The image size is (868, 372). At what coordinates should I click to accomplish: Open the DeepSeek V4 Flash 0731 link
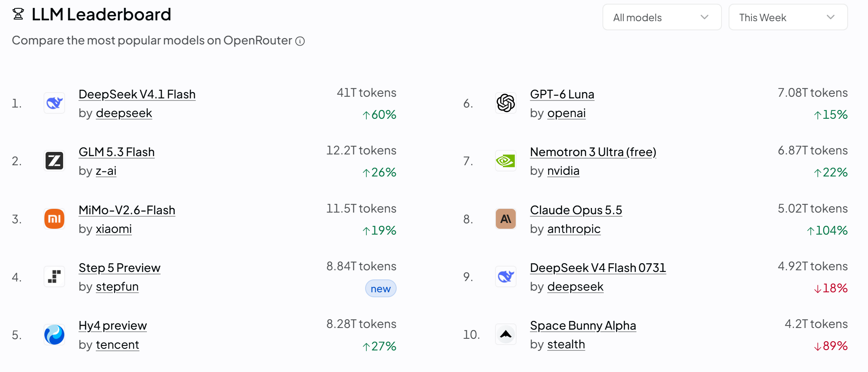[598, 268]
